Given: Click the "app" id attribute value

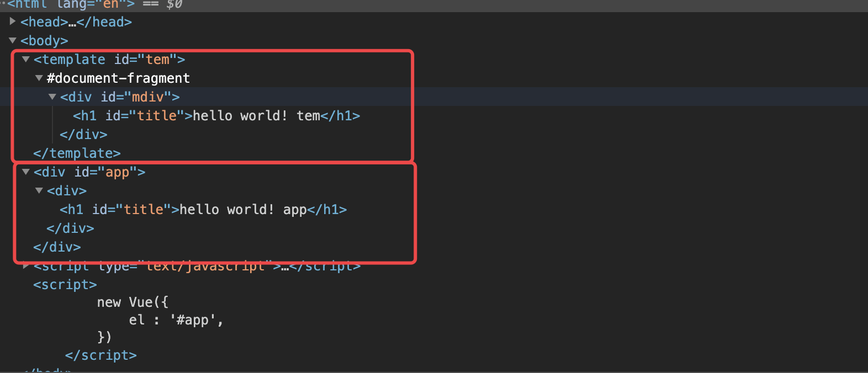Looking at the screenshot, I should [117, 172].
